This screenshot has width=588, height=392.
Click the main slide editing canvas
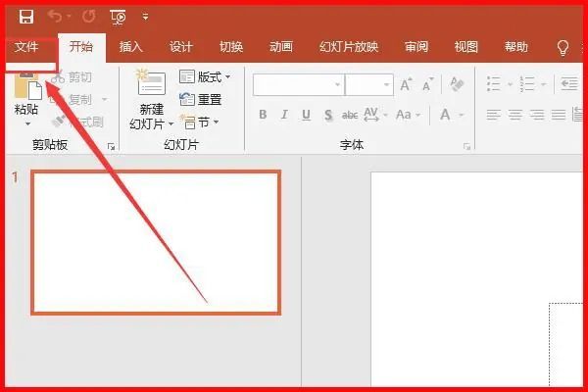pos(476,279)
